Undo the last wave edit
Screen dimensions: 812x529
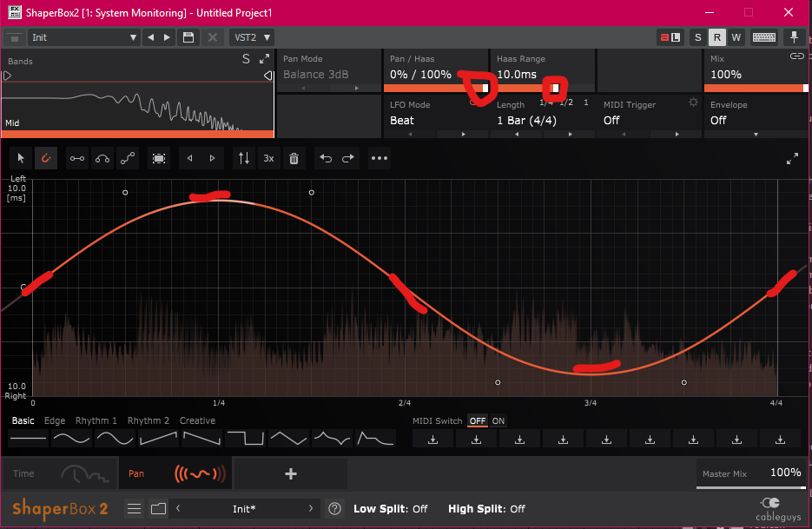(x=326, y=159)
